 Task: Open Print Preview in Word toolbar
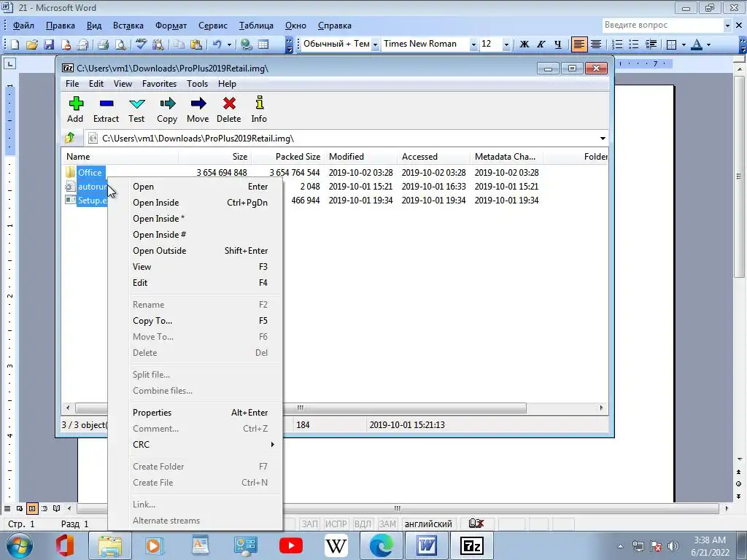pyautogui.click(x=120, y=44)
